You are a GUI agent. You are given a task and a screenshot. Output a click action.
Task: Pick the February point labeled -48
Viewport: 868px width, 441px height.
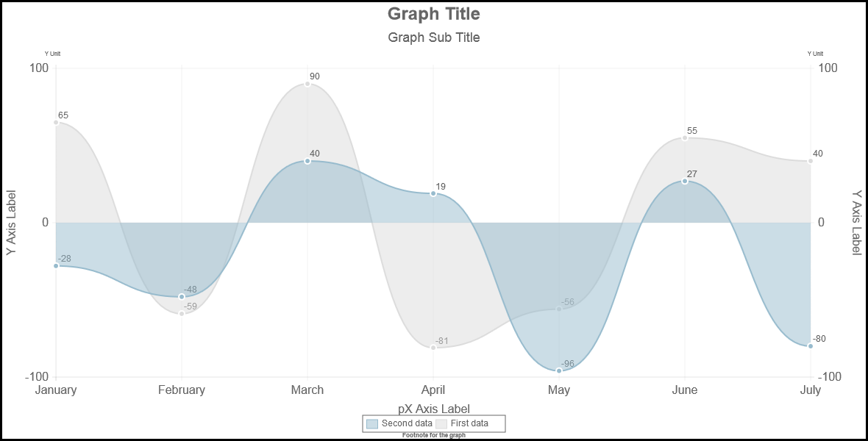182,297
